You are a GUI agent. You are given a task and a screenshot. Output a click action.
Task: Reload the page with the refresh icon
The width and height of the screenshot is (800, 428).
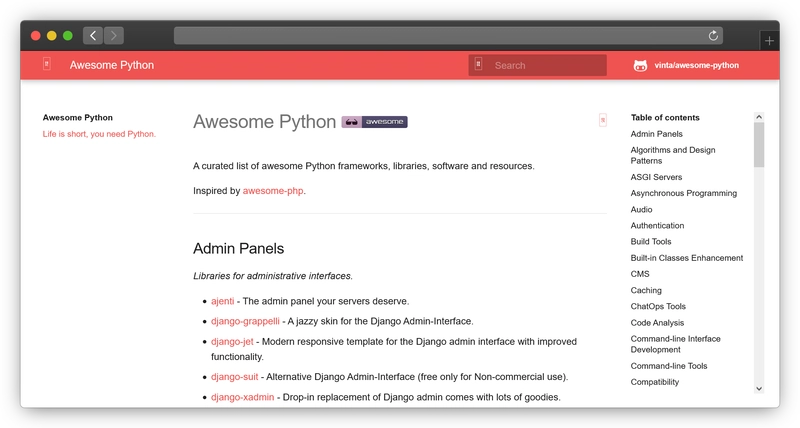tap(713, 36)
